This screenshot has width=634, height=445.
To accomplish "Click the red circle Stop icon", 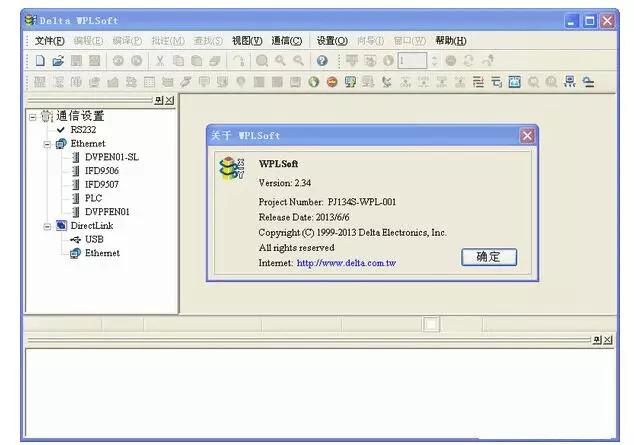I will coord(332,82).
